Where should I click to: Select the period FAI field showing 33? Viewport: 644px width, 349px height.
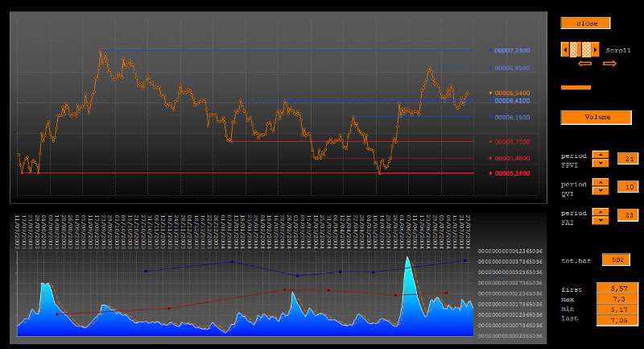click(627, 215)
